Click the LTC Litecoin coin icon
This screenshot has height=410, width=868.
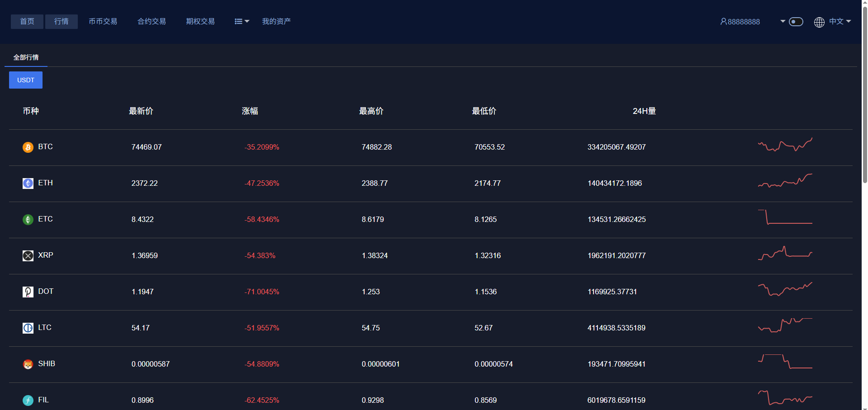coord(28,328)
